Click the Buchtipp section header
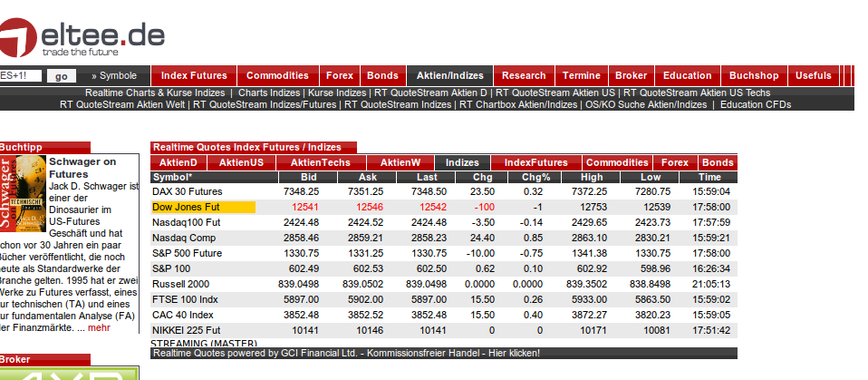868x380 pixels. [44, 147]
